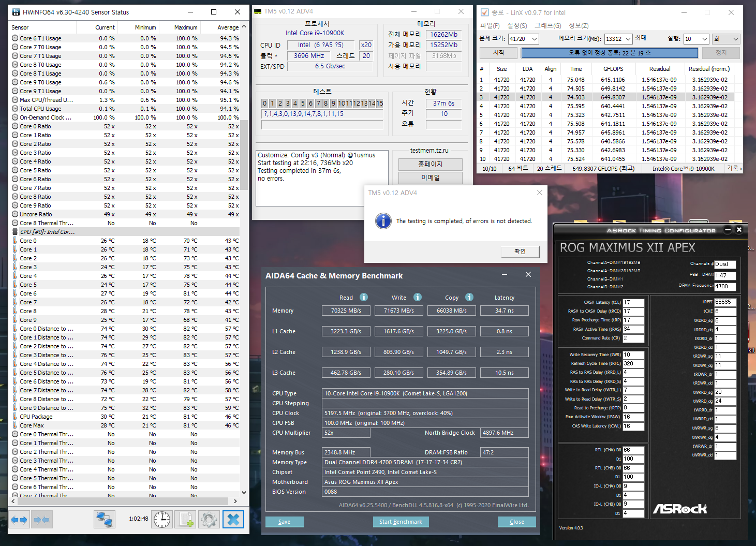Image resolution: width=756 pixels, height=546 pixels.
Task: Click the Command Rate (CR) field in ASRock
Action: click(x=633, y=338)
